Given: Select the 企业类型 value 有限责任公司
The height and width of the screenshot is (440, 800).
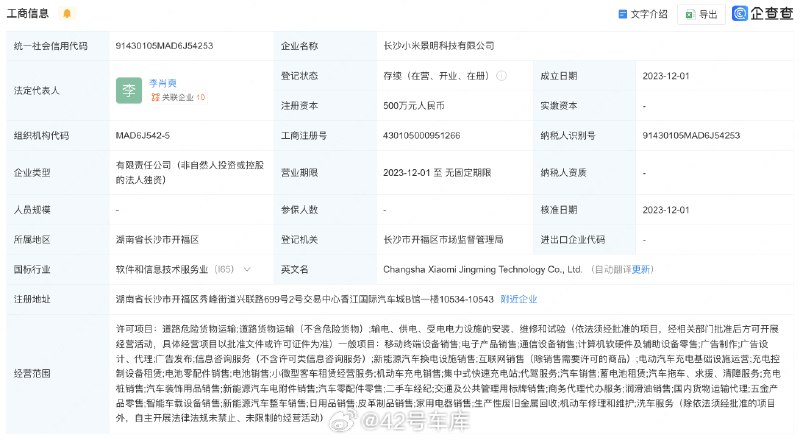Looking at the screenshot, I should click(190, 173).
